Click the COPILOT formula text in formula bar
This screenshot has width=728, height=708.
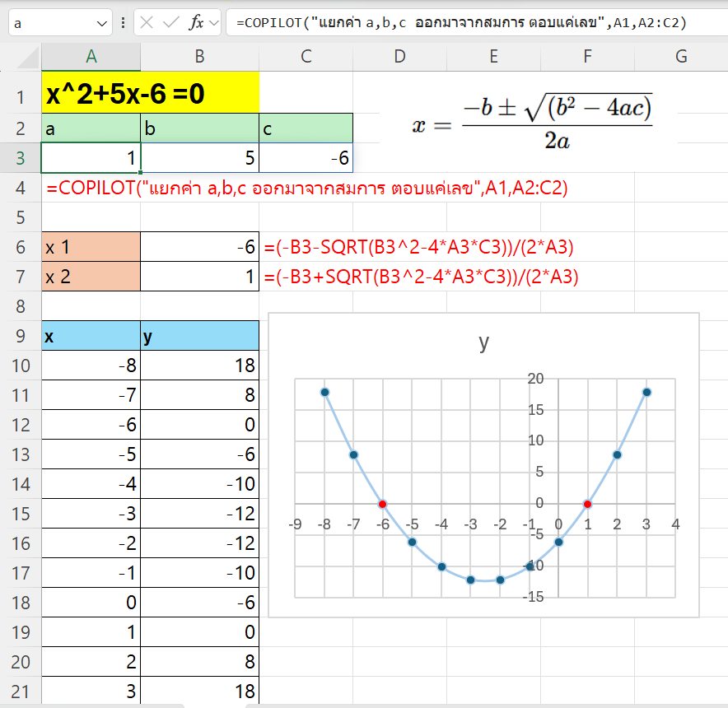coord(461,23)
